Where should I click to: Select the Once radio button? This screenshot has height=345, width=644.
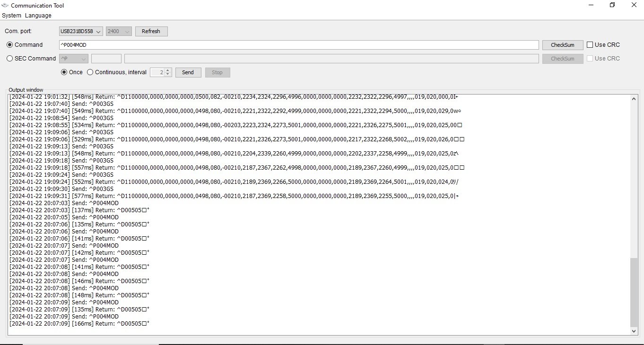coord(64,72)
